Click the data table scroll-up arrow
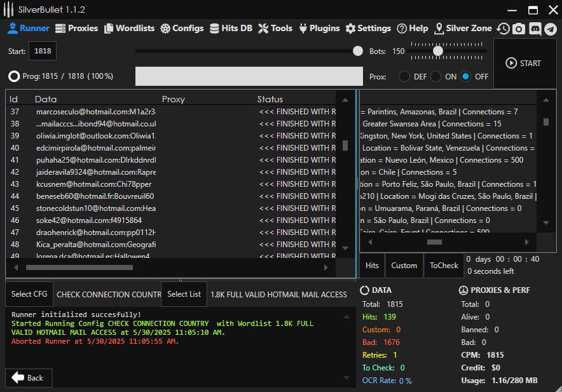Image resolution: width=562 pixels, height=392 pixels. tap(345, 100)
